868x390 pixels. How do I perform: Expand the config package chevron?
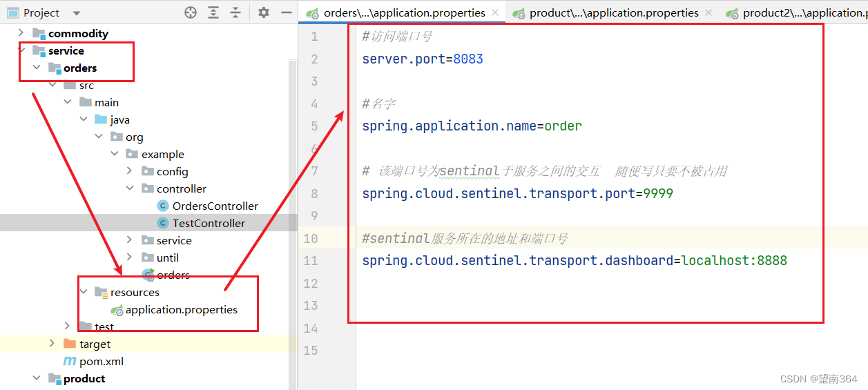(x=130, y=171)
